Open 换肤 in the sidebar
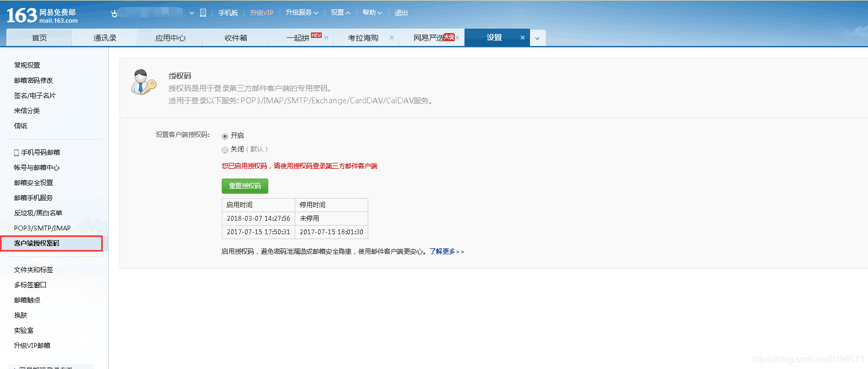The image size is (868, 369). coord(21,315)
